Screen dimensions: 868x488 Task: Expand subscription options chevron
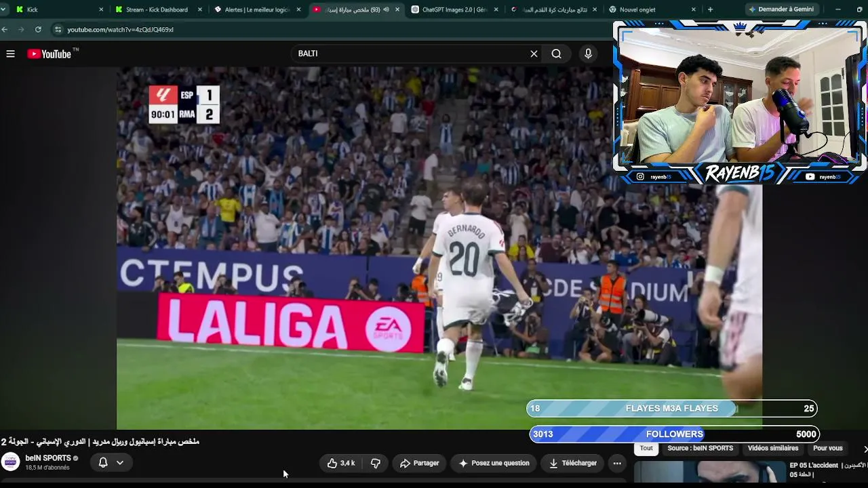(x=120, y=462)
